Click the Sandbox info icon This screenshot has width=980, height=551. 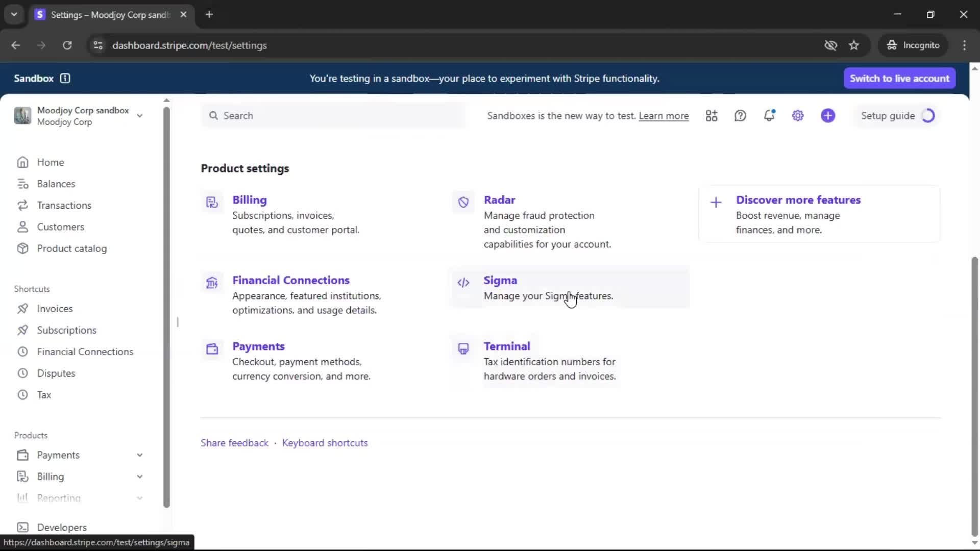point(65,78)
